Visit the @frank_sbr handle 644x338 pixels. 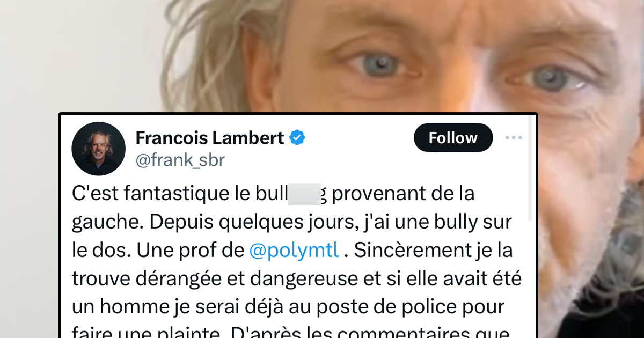(180, 160)
